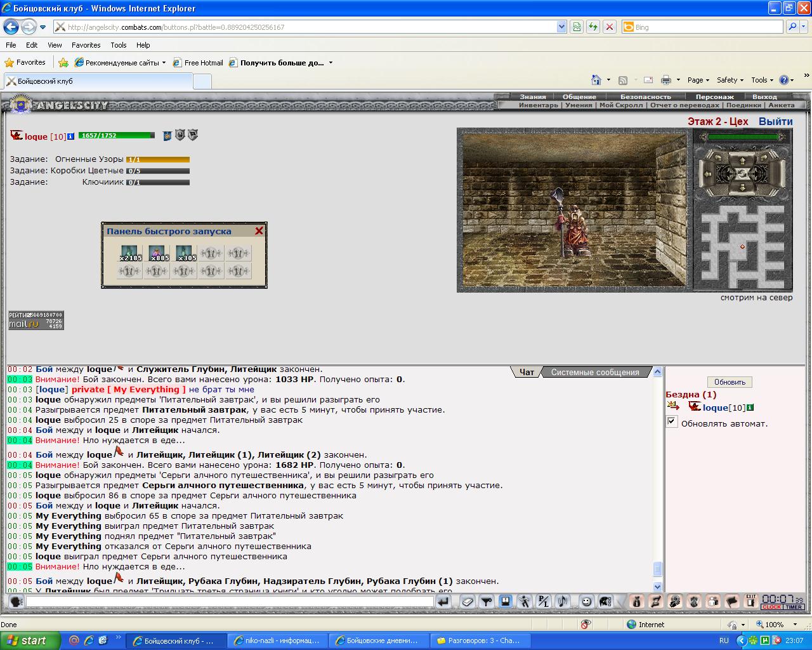Click the info icon next to loque [10]
The height and width of the screenshot is (650, 812).
tap(70, 136)
